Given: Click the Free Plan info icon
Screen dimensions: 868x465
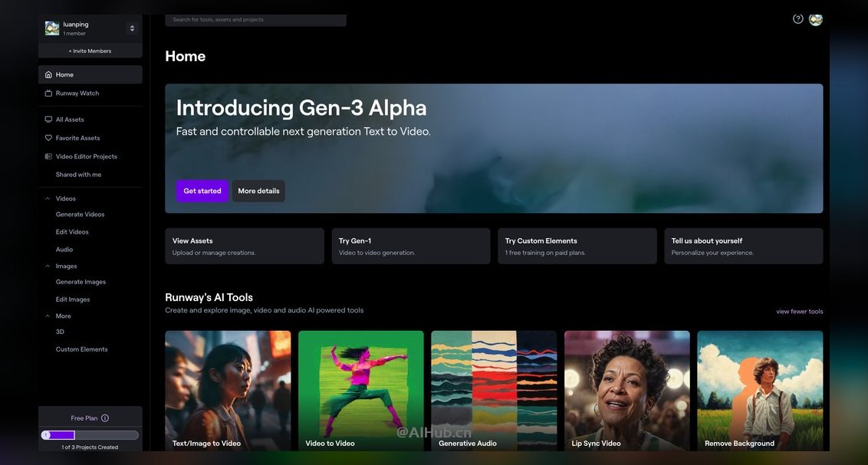Looking at the screenshot, I should click(105, 418).
